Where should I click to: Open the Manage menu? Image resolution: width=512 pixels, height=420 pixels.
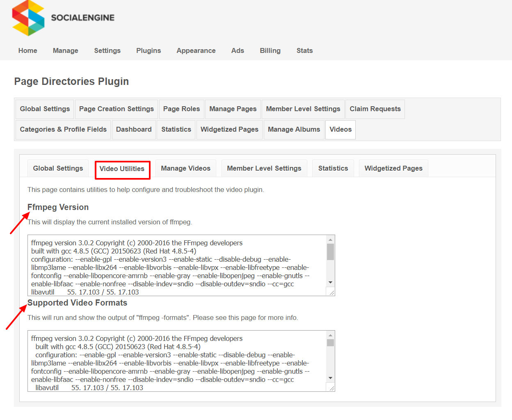click(66, 50)
